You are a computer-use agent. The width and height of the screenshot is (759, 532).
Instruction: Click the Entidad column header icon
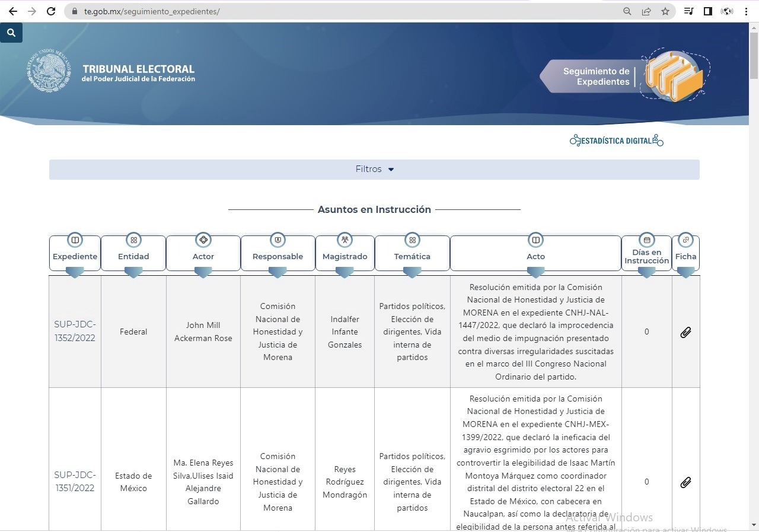[133, 240]
